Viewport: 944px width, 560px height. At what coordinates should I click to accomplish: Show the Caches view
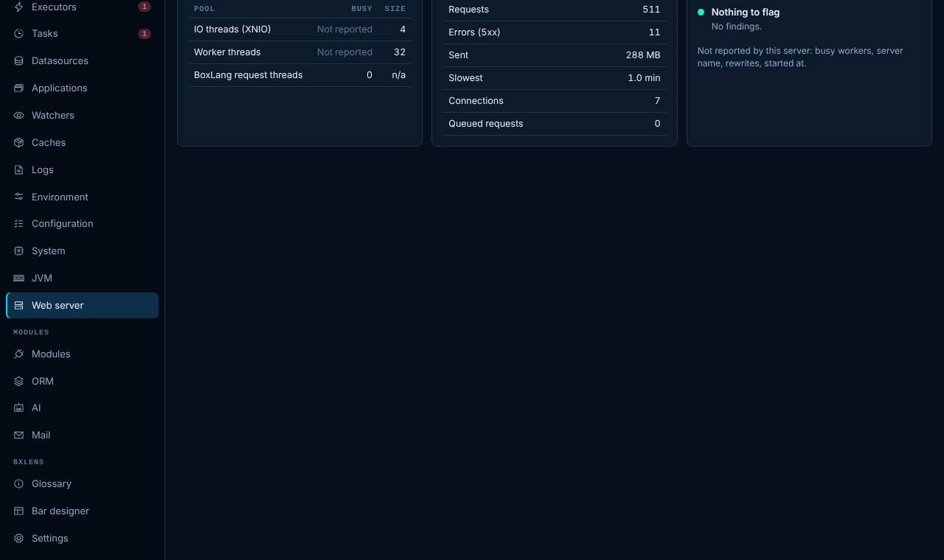[x=82, y=143]
